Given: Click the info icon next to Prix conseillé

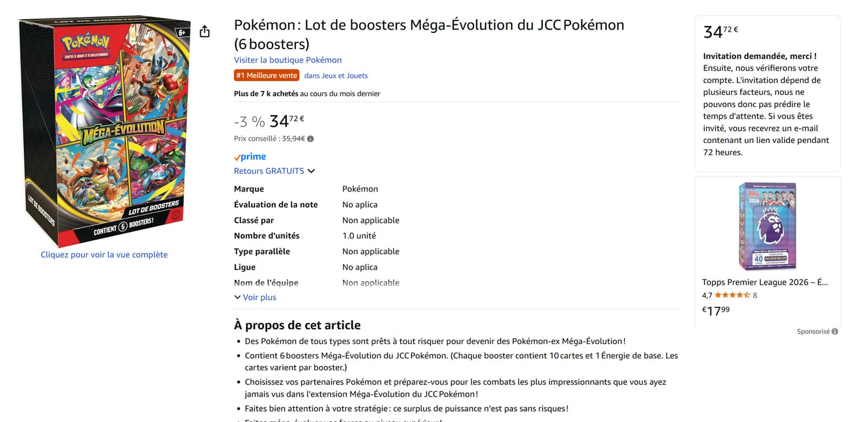Looking at the screenshot, I should pos(311,139).
